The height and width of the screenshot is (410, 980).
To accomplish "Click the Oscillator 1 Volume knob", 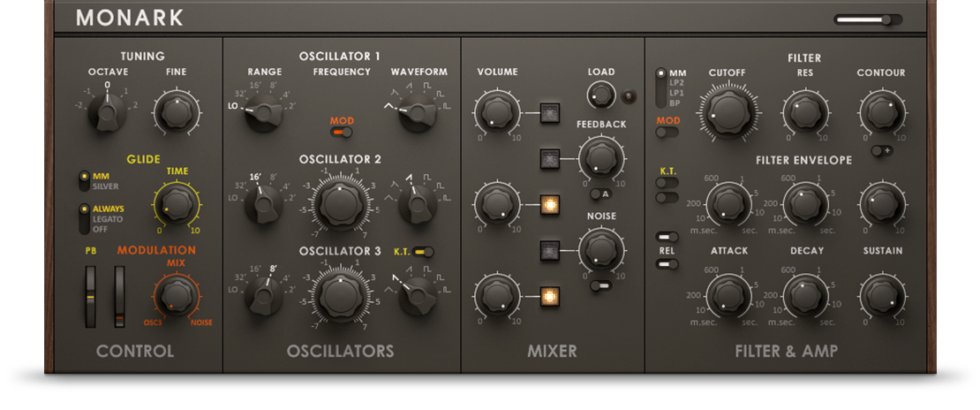I will pyautogui.click(x=497, y=113).
